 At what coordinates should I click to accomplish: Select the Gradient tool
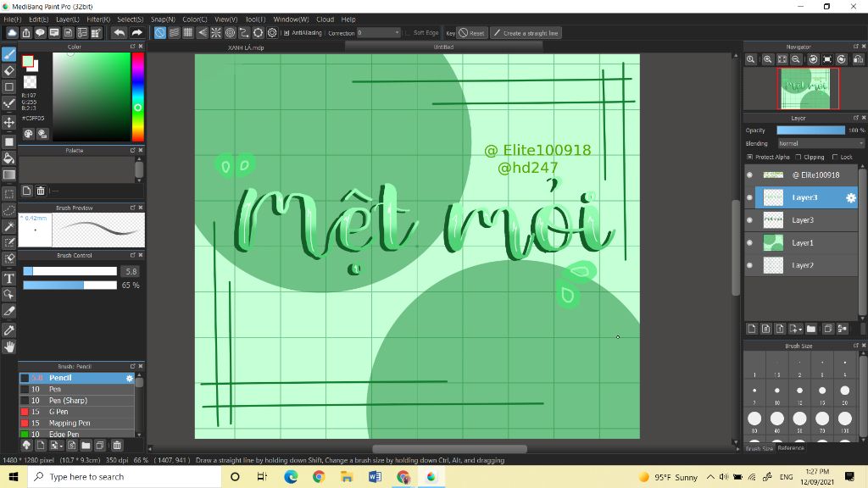click(8, 175)
